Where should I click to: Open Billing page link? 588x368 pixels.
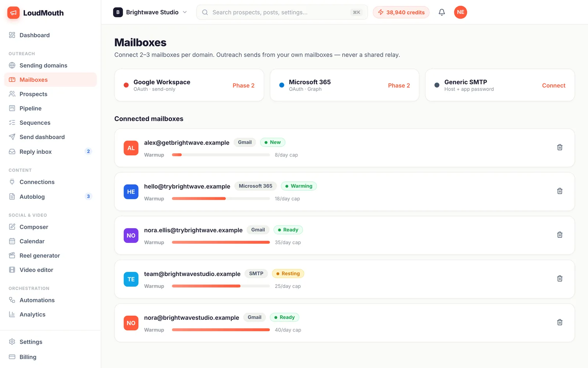(50, 357)
